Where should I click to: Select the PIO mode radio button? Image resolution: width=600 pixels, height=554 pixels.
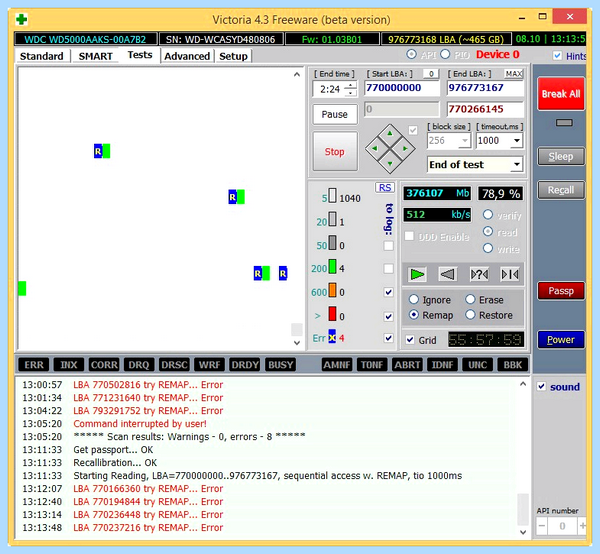(x=445, y=54)
